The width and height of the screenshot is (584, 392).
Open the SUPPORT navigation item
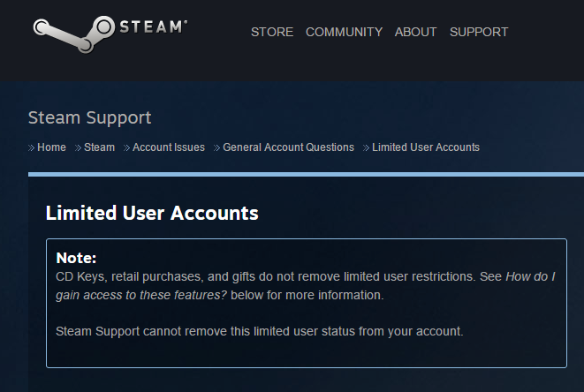tap(479, 32)
